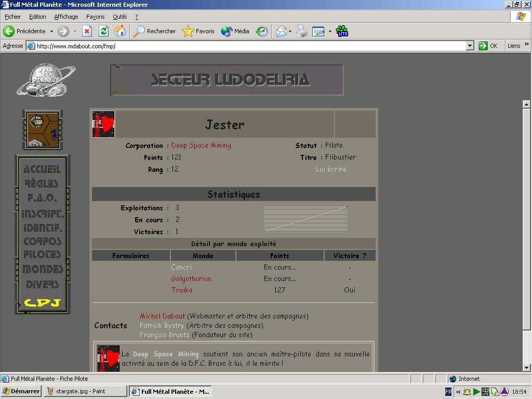Click the green play icon in tray
This screenshot has height=399, width=532.
(x=476, y=392)
